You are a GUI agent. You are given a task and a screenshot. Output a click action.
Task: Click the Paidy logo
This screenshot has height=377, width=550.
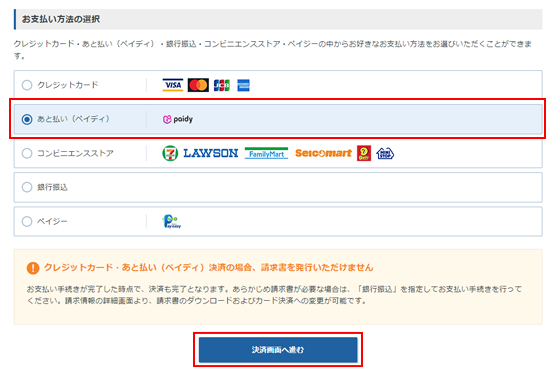coord(178,119)
